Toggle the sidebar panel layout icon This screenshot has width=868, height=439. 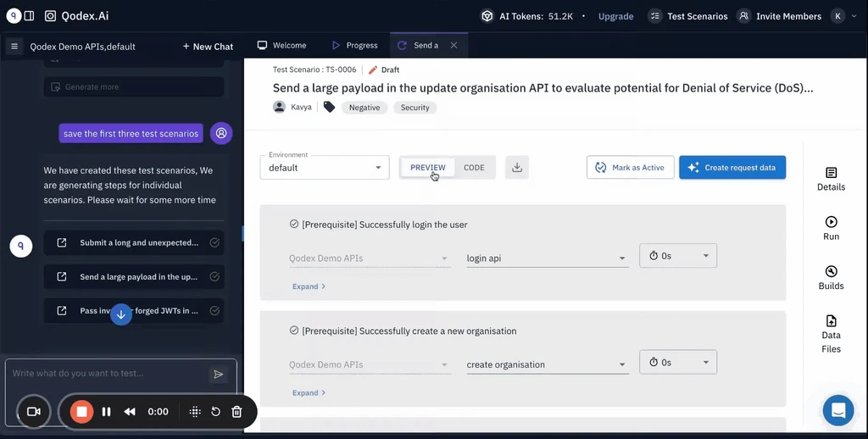29,16
